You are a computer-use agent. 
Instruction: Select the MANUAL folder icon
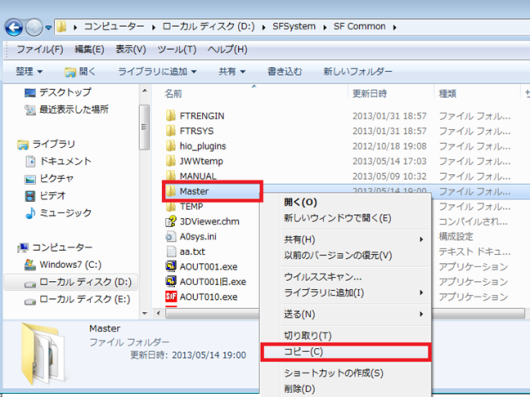coord(171,176)
